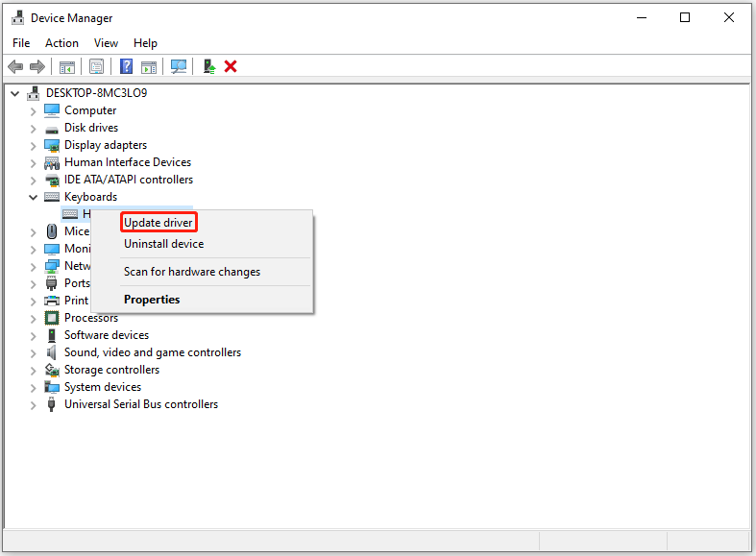Click the Processors chip icon
756x556 pixels.
52,318
